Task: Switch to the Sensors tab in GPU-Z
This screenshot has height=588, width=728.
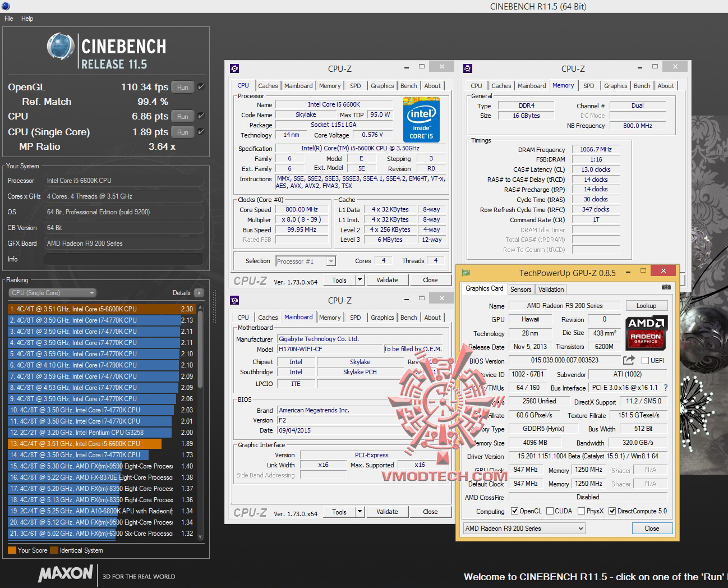Action: coord(520,290)
